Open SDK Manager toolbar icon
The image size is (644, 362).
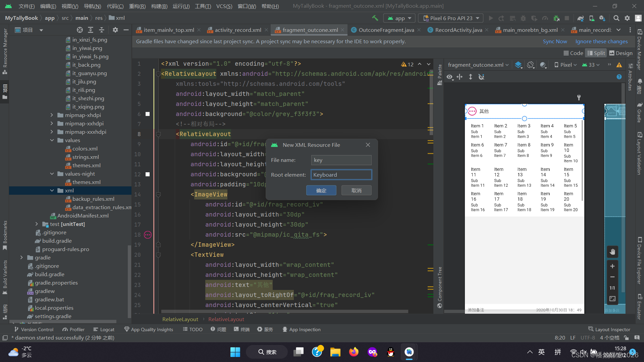602,18
